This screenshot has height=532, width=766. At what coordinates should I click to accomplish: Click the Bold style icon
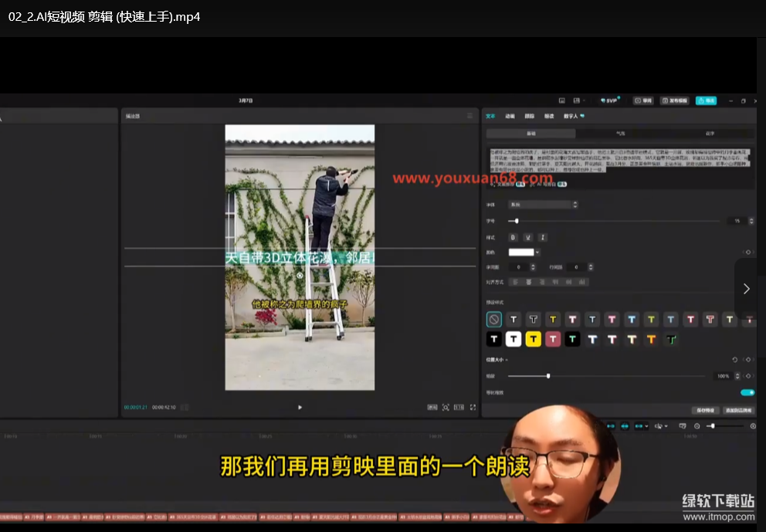(x=513, y=237)
